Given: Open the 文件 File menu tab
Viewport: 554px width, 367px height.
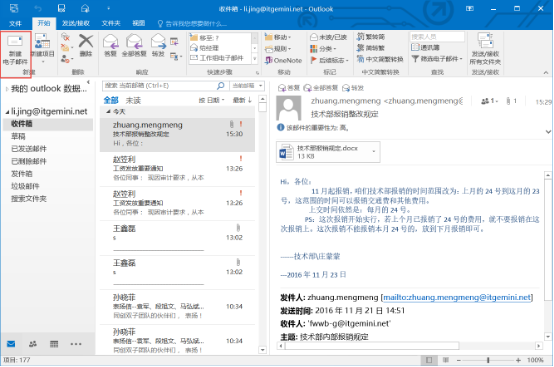Looking at the screenshot, I should coord(15,23).
